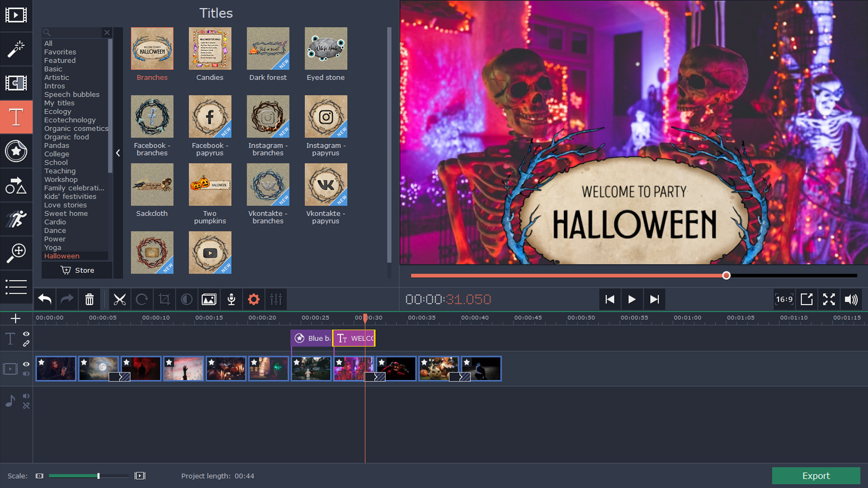Click the Export button

coord(816,475)
